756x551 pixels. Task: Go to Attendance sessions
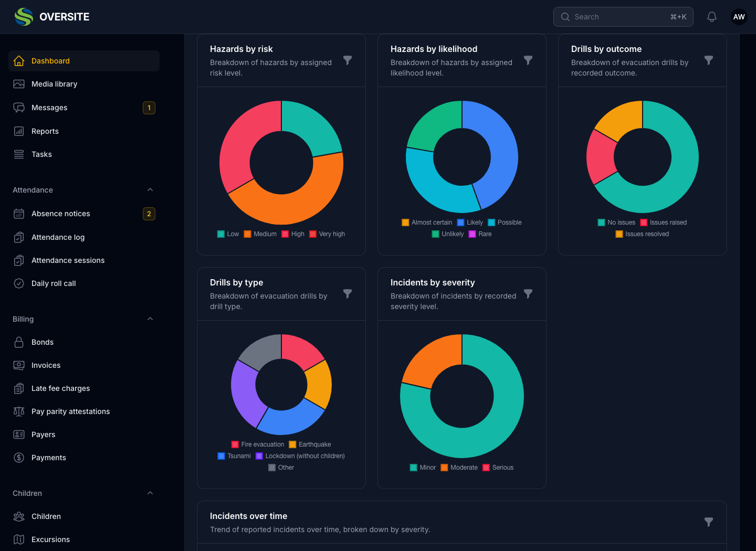84,260
